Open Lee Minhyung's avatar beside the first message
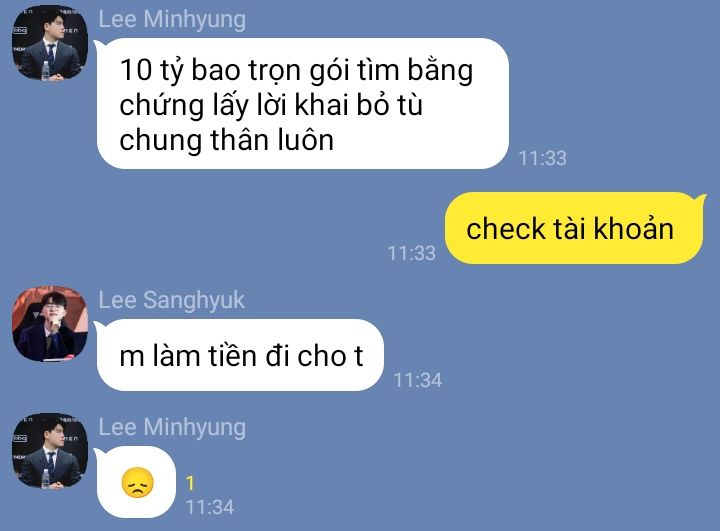This screenshot has height=531, width=720. (x=50, y=43)
